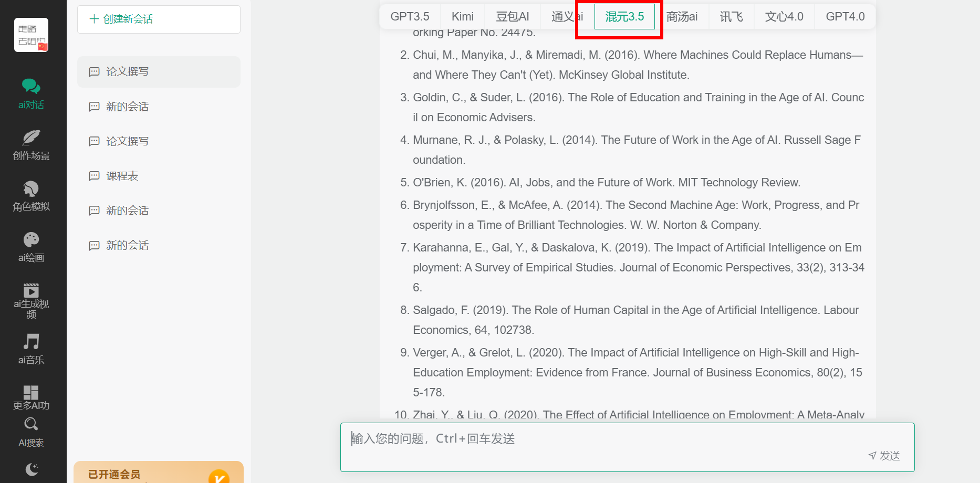
Task: Open the ai绘画 palette icon
Action: [x=31, y=240]
